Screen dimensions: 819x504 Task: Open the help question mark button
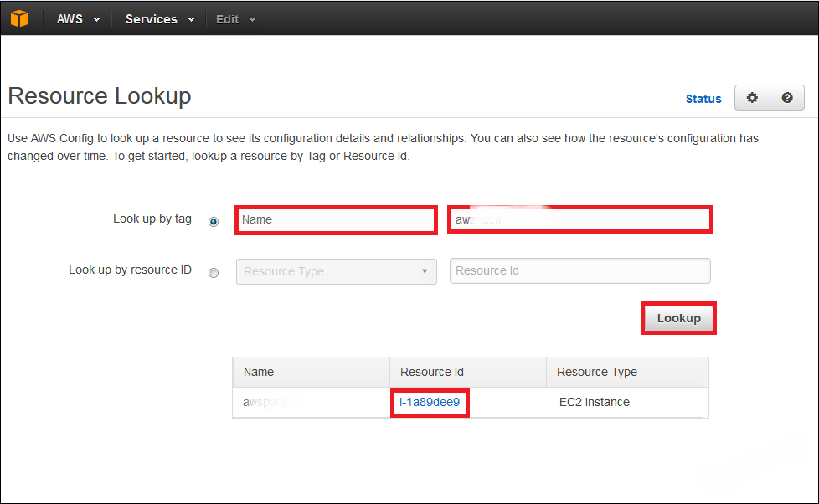point(786,98)
